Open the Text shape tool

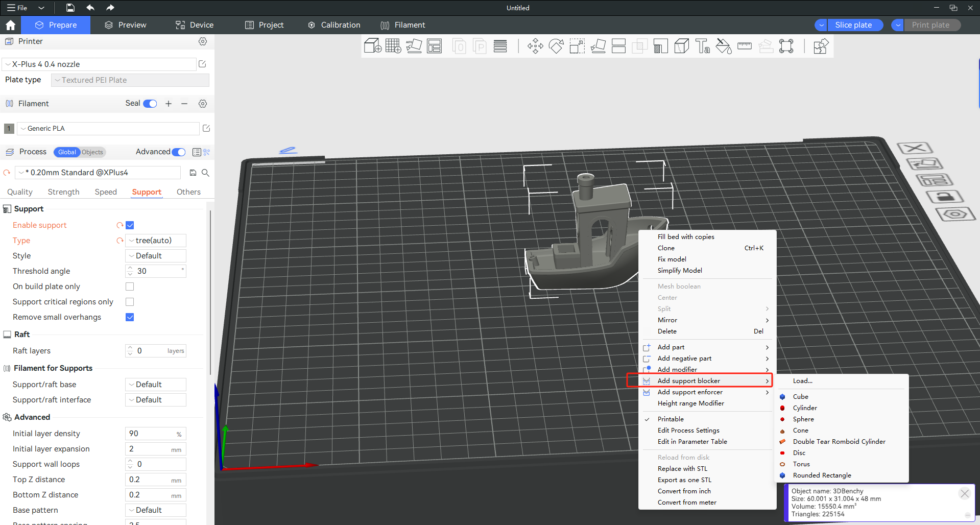(x=703, y=46)
